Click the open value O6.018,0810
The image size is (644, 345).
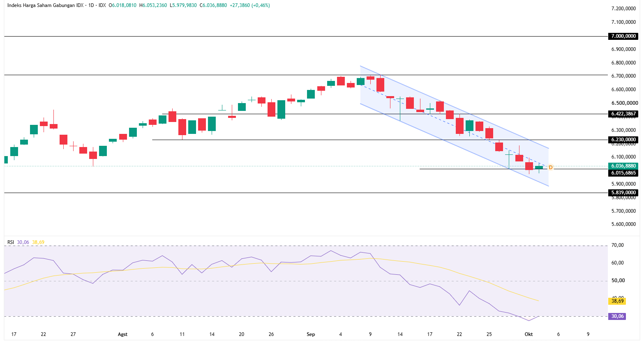(x=122, y=5)
